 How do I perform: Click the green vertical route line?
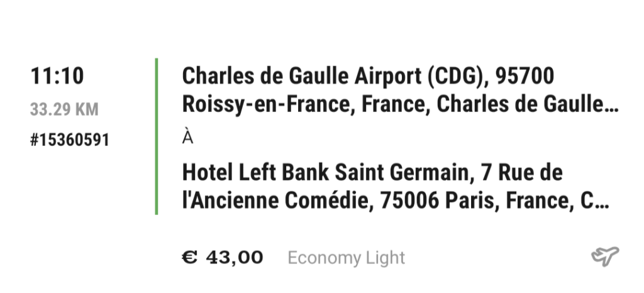click(x=156, y=136)
